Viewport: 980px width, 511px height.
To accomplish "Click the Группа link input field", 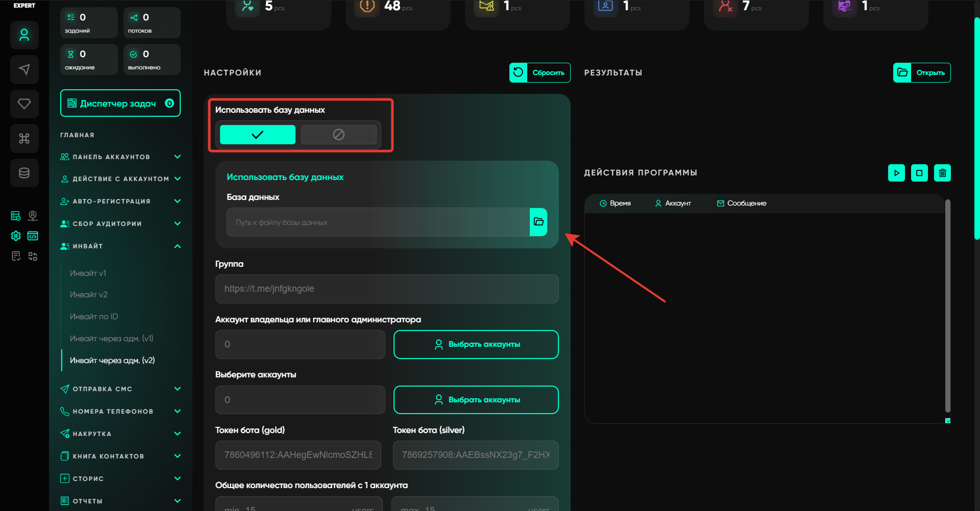I will pyautogui.click(x=386, y=289).
